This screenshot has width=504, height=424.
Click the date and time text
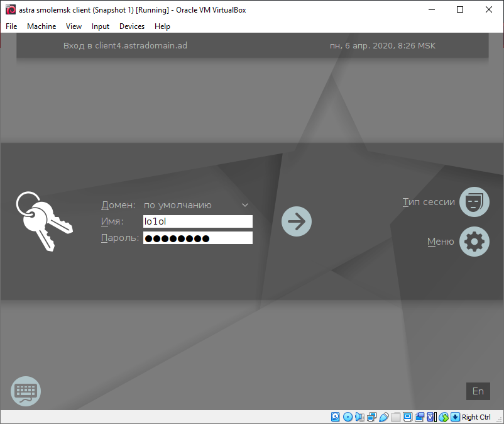click(383, 46)
